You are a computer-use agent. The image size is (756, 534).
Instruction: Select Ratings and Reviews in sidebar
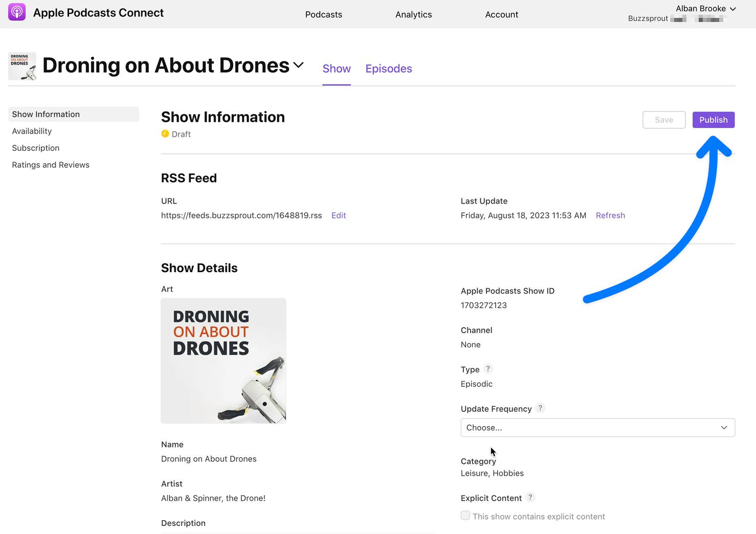tap(51, 165)
